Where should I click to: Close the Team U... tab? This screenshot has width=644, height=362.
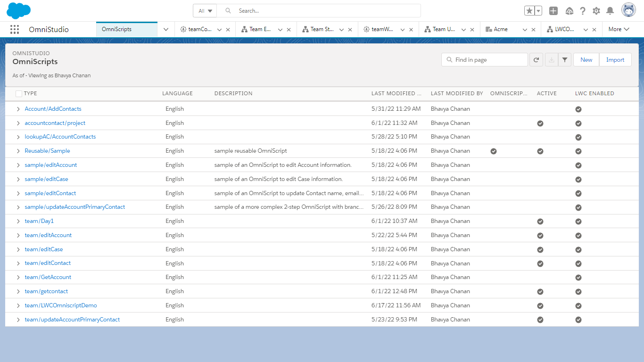point(472,30)
